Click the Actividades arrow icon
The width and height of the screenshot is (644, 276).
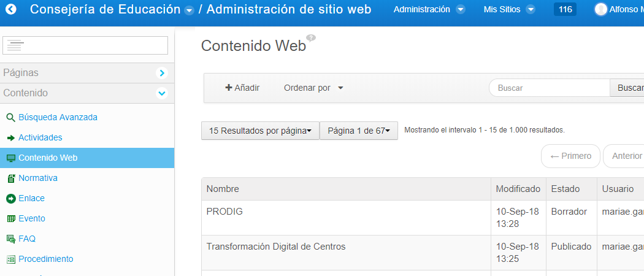11,138
